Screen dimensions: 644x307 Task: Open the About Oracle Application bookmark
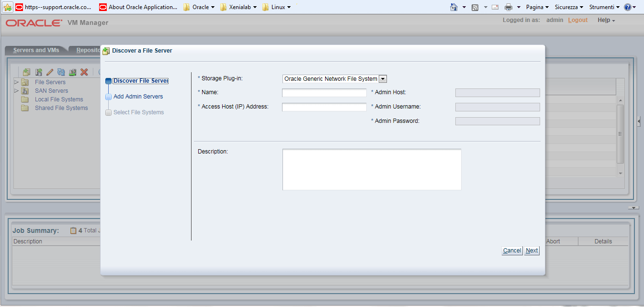138,7
